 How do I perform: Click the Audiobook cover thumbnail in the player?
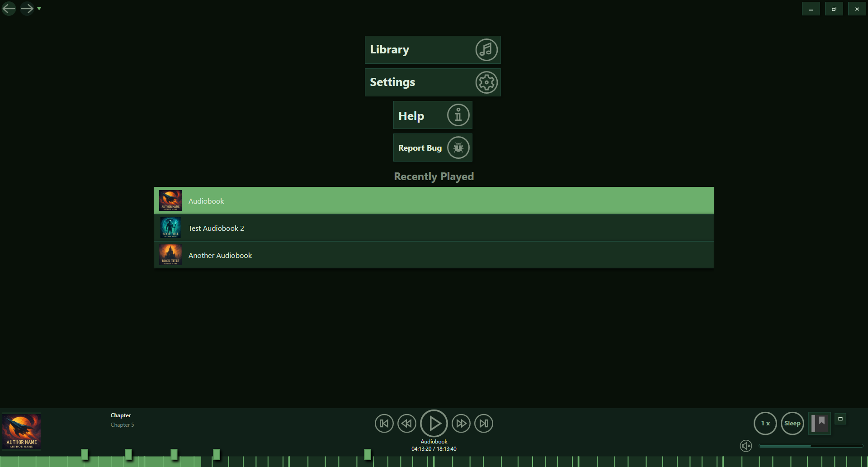pyautogui.click(x=22, y=431)
